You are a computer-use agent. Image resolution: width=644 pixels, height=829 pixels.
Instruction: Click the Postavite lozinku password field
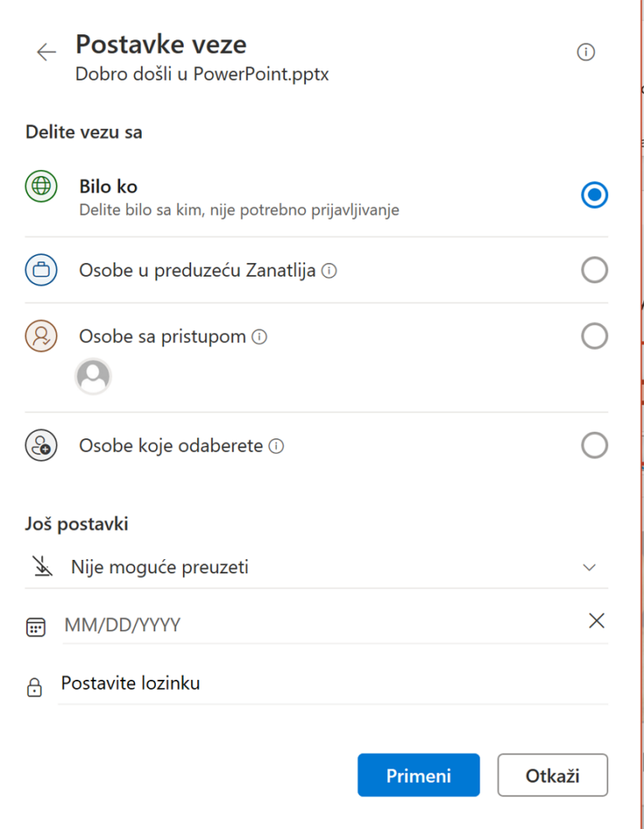tap(333, 684)
